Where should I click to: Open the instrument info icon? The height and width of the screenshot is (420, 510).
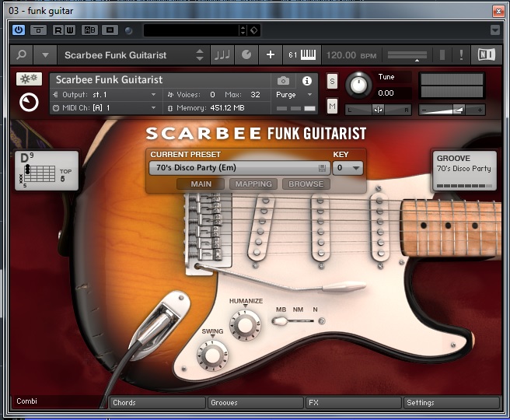(306, 81)
